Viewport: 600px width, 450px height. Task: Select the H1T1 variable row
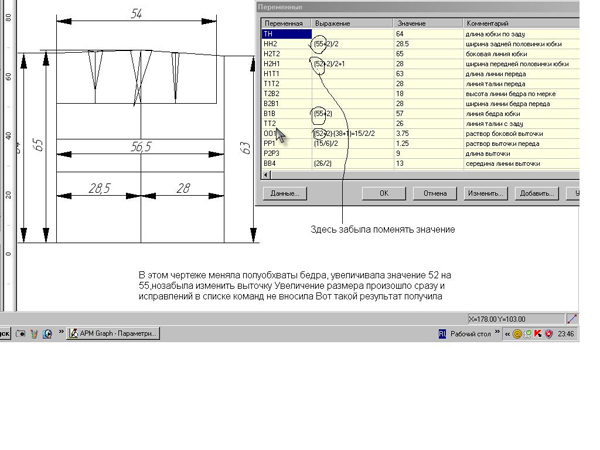[421, 73]
